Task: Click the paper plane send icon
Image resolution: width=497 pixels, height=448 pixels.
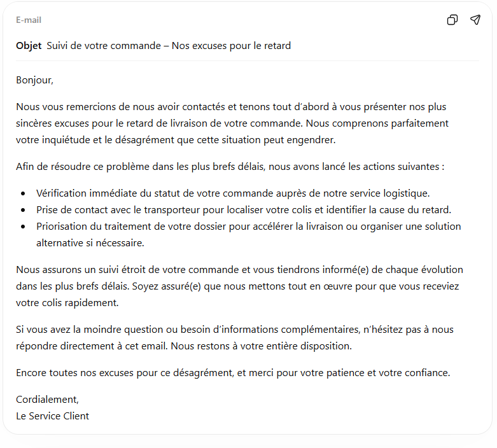Action: (x=475, y=20)
